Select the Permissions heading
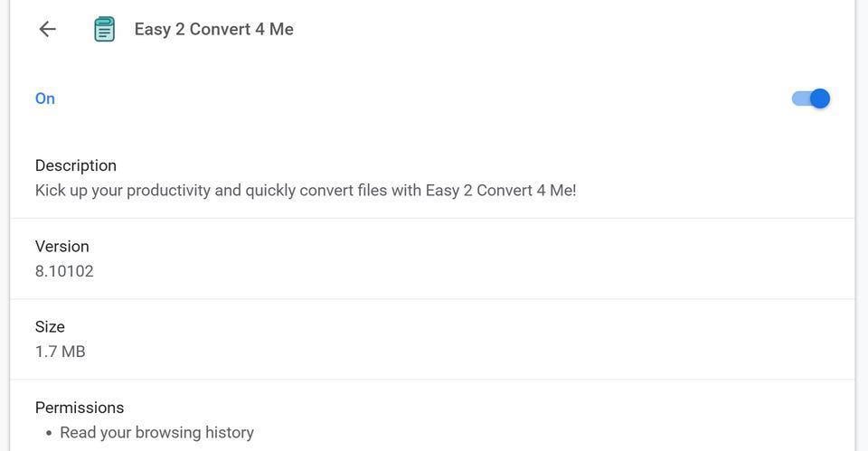Screen dimensions: 868x451 [x=80, y=408]
